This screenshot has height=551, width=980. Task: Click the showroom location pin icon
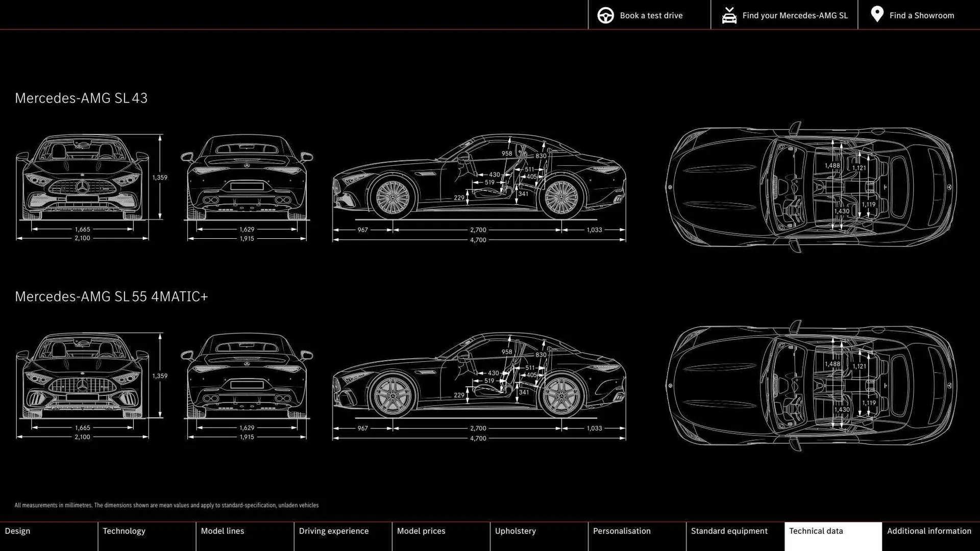click(877, 14)
